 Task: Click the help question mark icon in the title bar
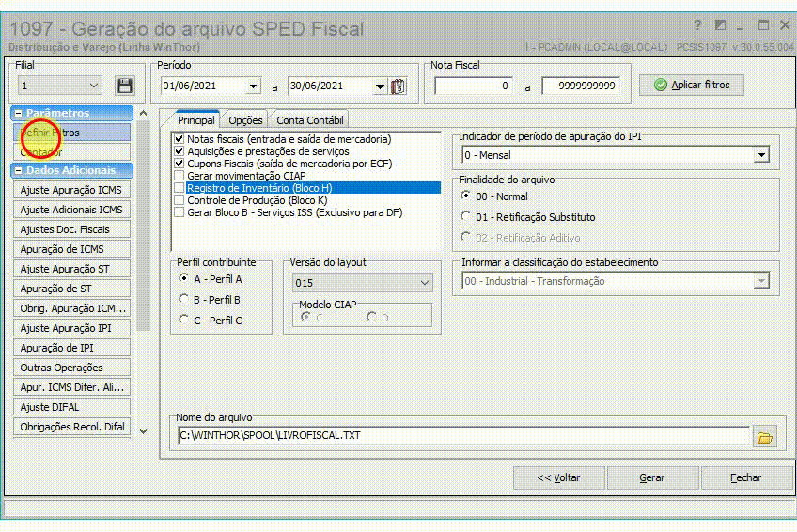tap(697, 24)
